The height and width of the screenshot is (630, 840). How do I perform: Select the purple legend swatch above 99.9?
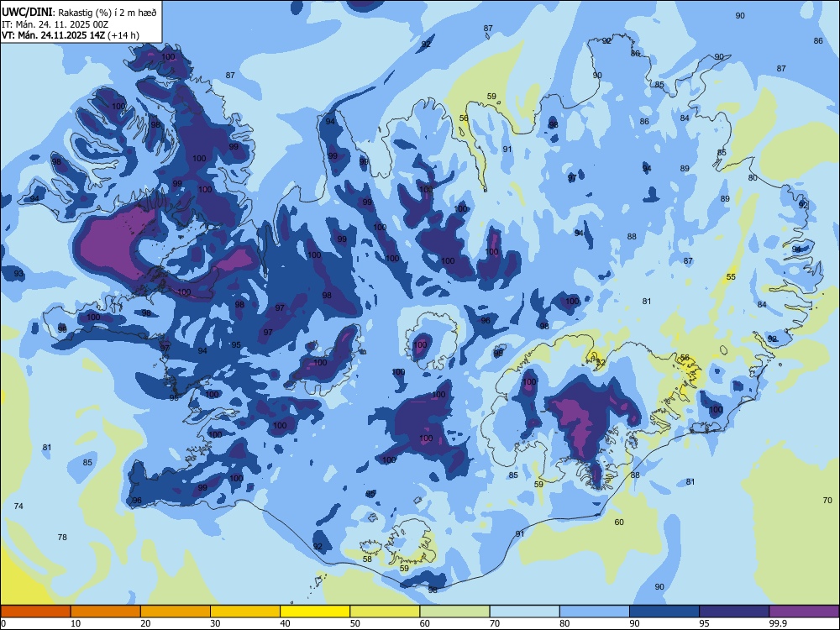click(x=804, y=612)
